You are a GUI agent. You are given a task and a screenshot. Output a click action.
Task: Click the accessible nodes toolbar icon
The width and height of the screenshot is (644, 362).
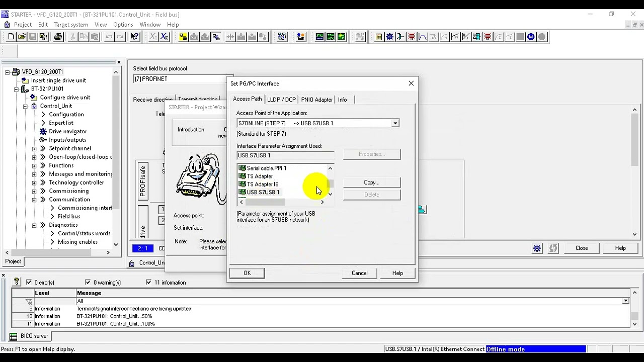(282, 37)
